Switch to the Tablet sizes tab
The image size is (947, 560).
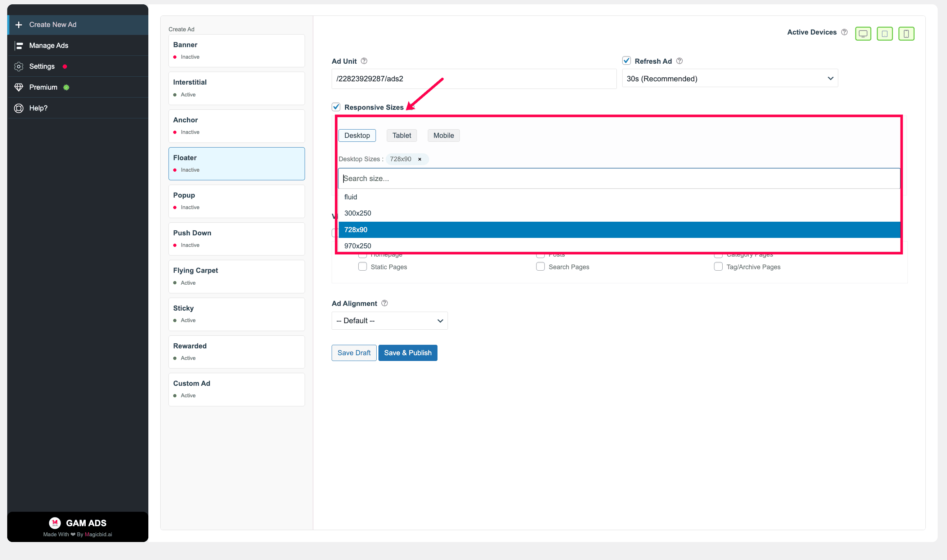(401, 135)
